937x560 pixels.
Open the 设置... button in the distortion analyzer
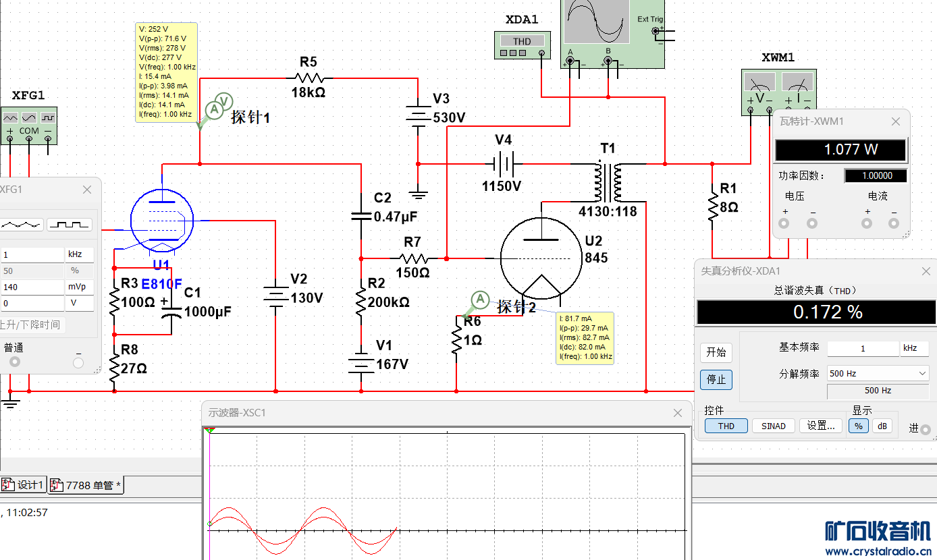point(821,426)
